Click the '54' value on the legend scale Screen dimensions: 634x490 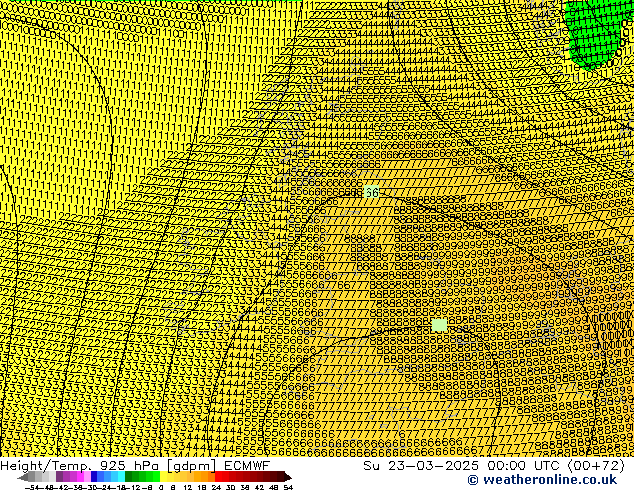[288, 487]
